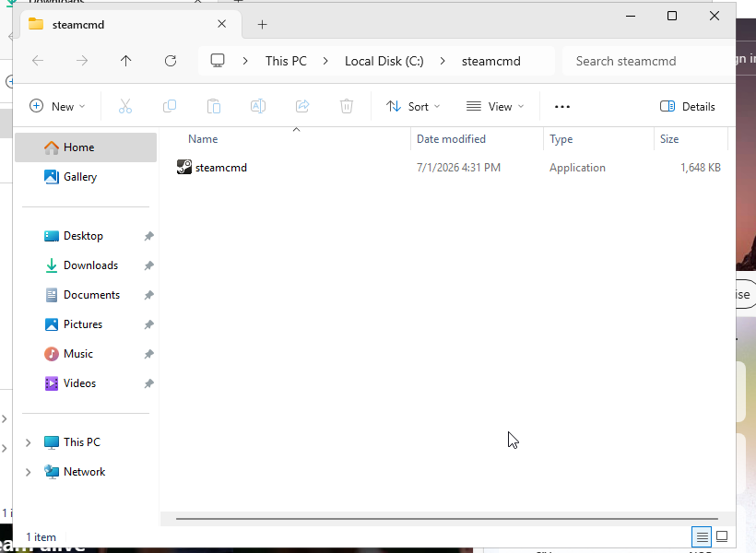Viewport: 756px width, 553px height.
Task: Open the View dropdown menu
Action: coord(495,107)
